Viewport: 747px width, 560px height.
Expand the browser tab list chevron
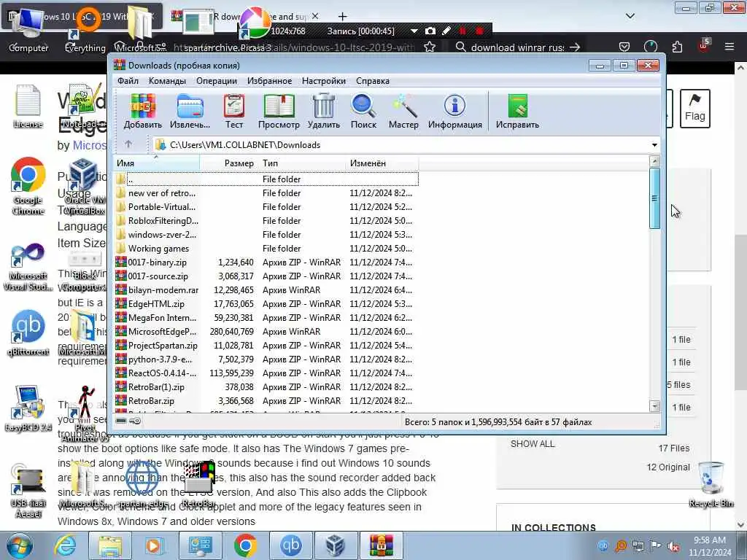click(x=630, y=16)
